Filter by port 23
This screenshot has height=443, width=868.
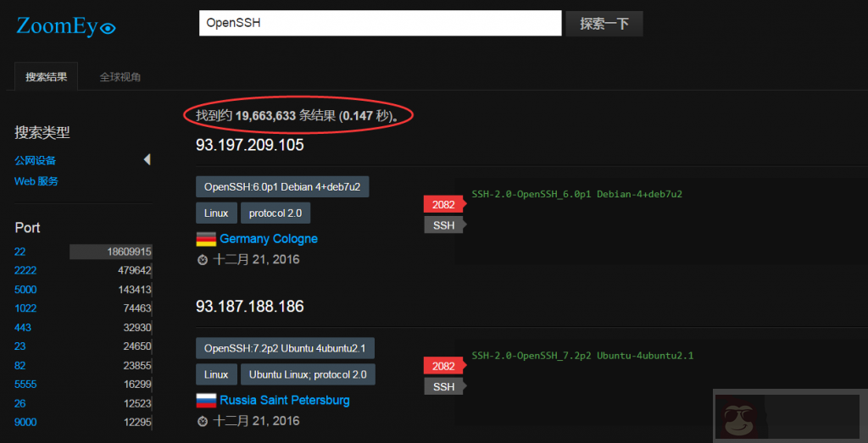tap(20, 346)
